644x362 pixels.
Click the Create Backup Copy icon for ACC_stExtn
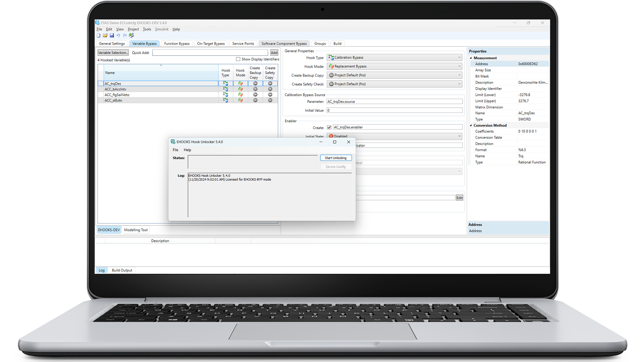coord(255,100)
